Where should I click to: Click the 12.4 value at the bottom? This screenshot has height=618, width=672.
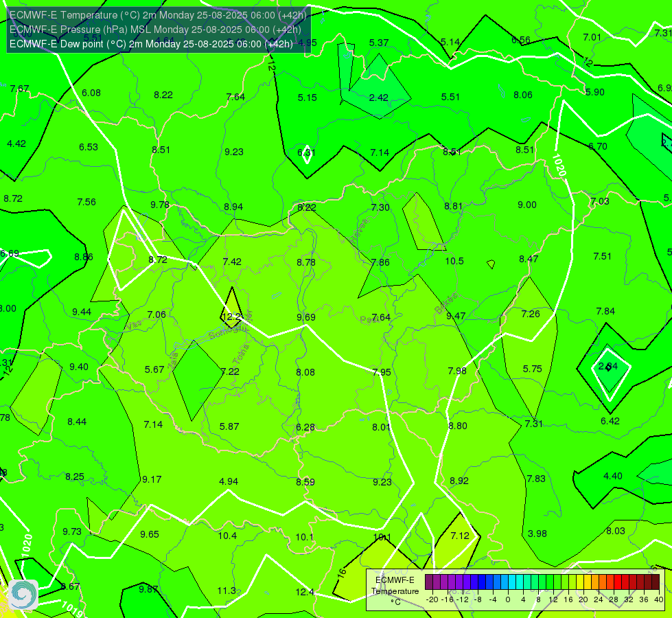pyautogui.click(x=305, y=592)
